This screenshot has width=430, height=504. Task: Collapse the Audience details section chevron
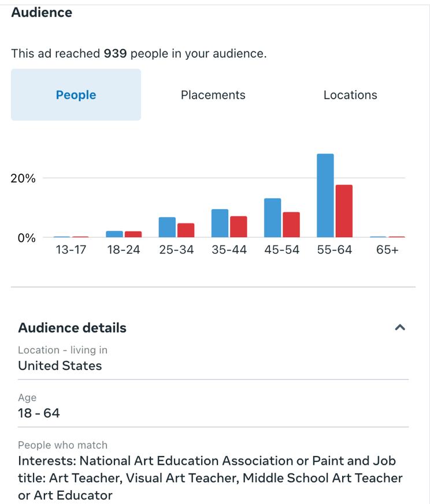pyautogui.click(x=399, y=327)
